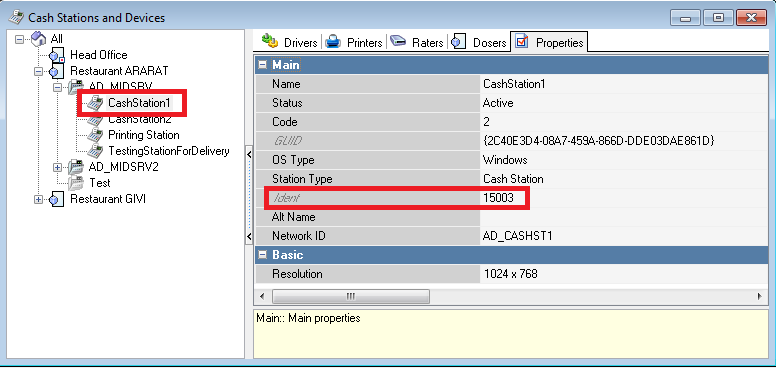Click the Network ID property label

point(299,236)
